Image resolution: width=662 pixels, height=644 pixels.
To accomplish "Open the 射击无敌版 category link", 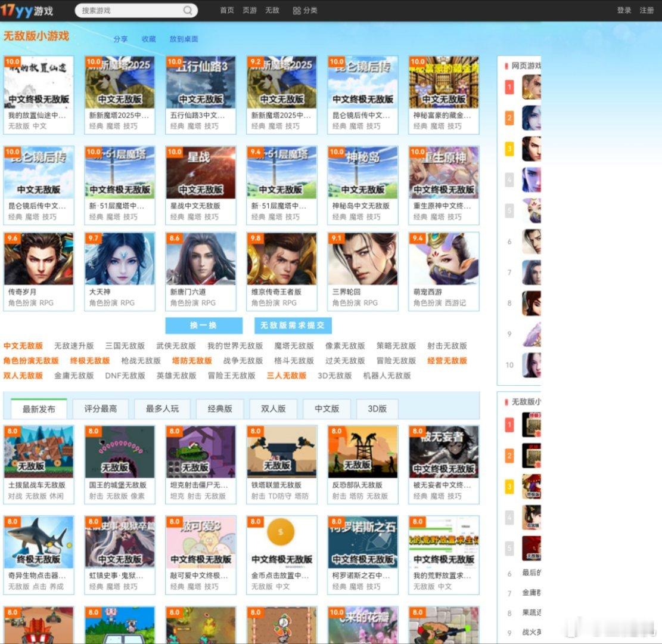I will click(447, 346).
